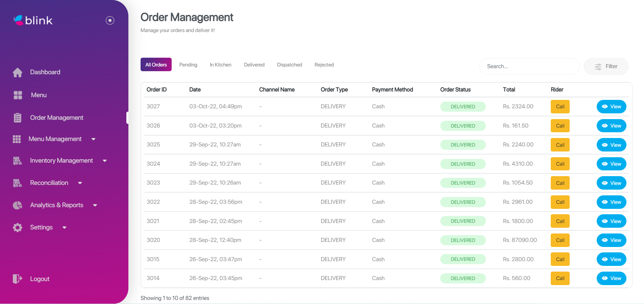The height and width of the screenshot is (304, 644).
Task: Click the Logout door icon
Action: point(17,279)
